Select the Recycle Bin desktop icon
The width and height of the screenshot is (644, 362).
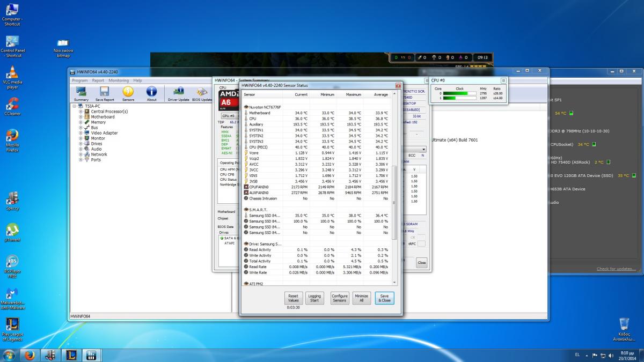(x=624, y=329)
